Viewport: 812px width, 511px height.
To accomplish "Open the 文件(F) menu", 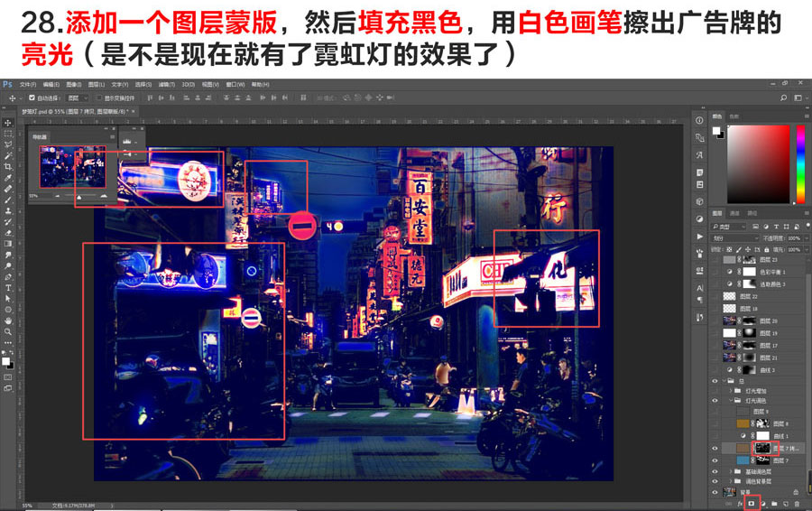I will coord(28,84).
